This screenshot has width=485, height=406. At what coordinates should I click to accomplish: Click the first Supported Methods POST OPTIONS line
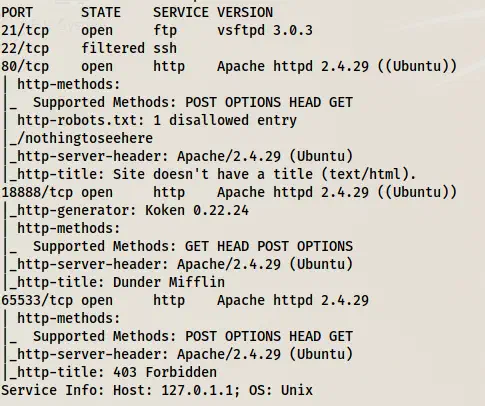pyautogui.click(x=193, y=102)
